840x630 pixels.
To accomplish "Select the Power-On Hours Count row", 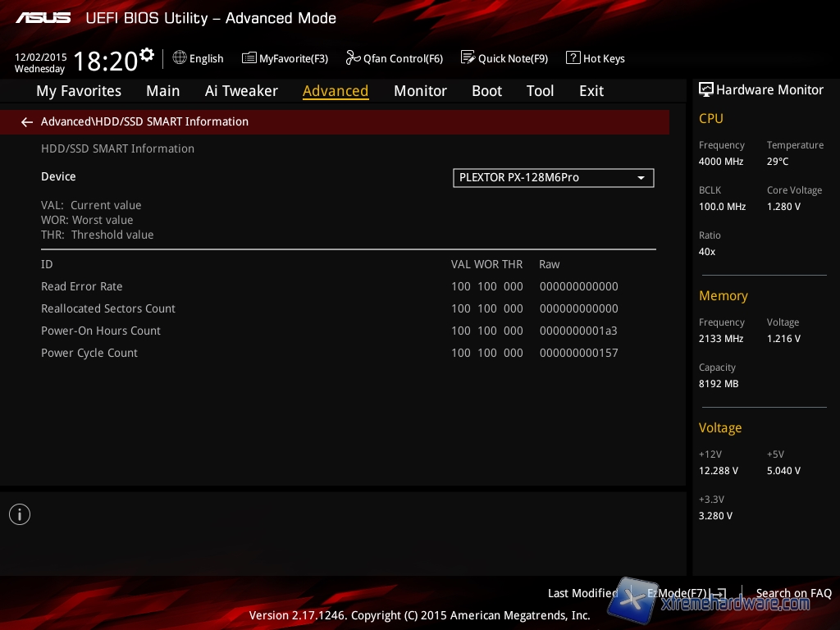I will coord(101,331).
